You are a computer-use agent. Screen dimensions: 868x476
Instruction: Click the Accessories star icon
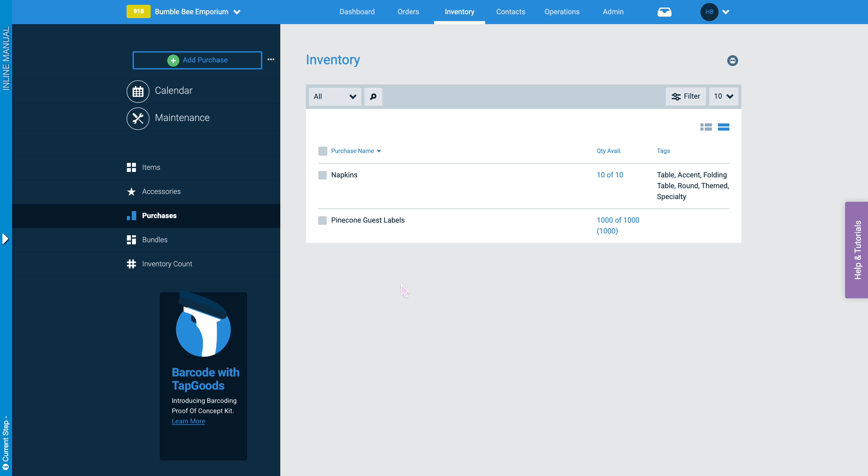point(131,192)
